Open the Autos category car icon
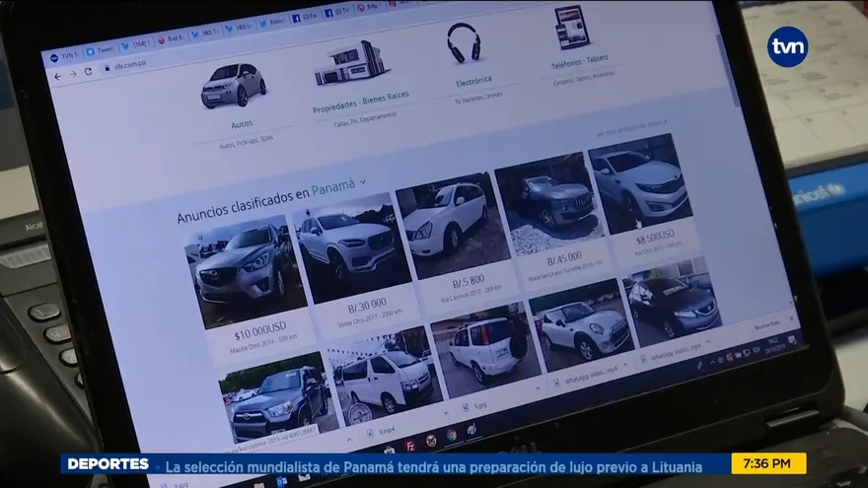The image size is (868, 488). click(233, 85)
